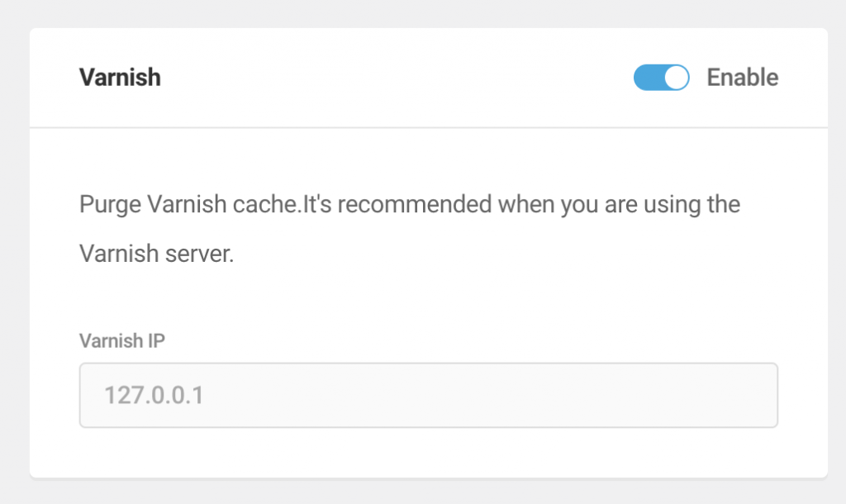The width and height of the screenshot is (846, 504).
Task: Select the Varnish card header area
Action: point(428,77)
